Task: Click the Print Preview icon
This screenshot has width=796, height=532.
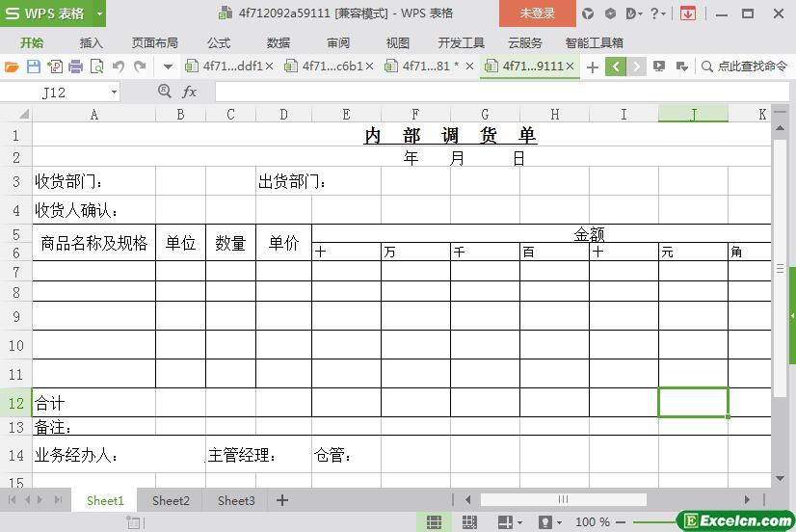Action: pyautogui.click(x=97, y=66)
